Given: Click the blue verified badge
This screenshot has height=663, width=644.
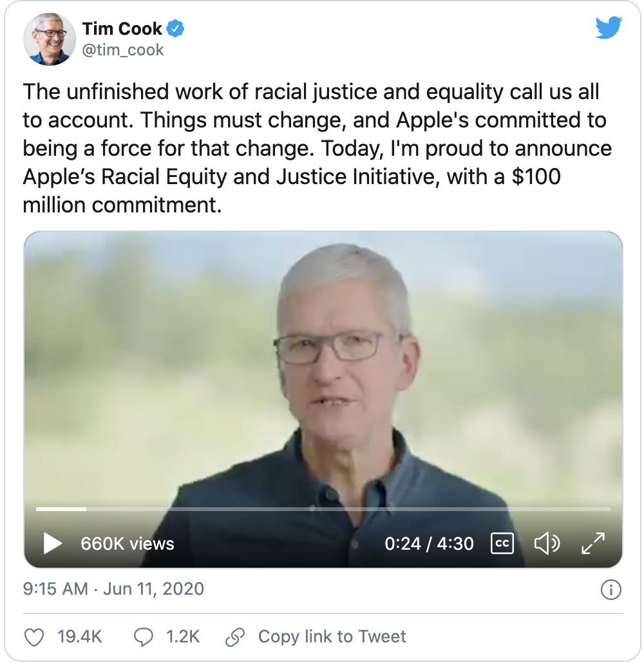Looking at the screenshot, I should (176, 28).
